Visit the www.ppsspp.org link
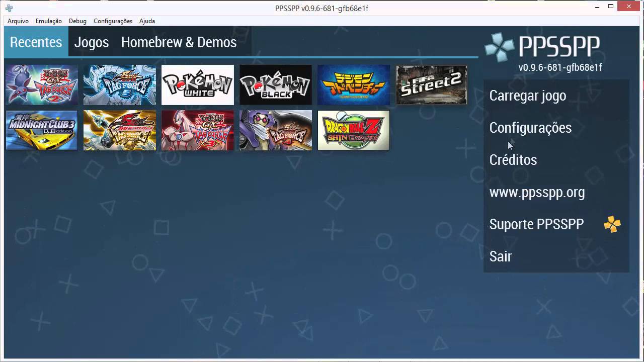The image size is (644, 362). [x=556, y=192]
